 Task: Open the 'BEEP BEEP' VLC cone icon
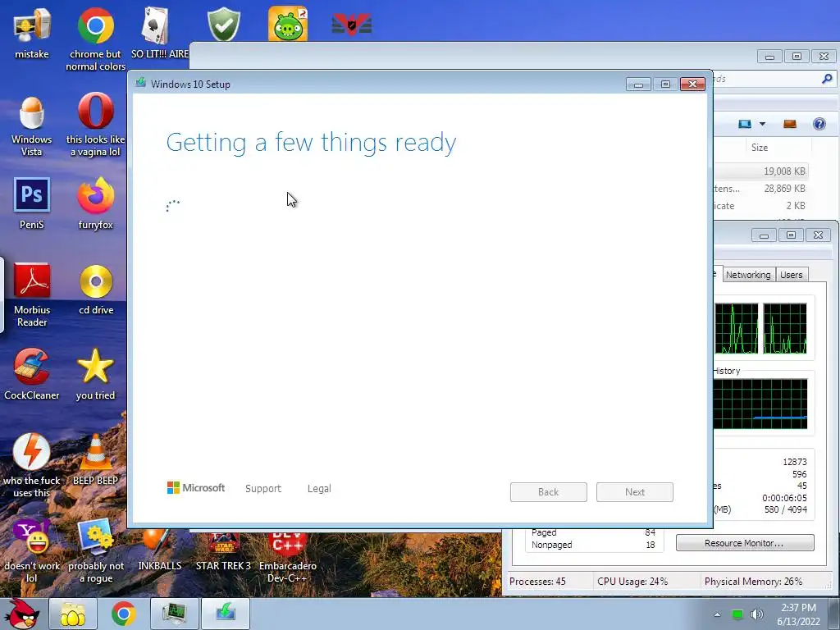[x=95, y=459]
